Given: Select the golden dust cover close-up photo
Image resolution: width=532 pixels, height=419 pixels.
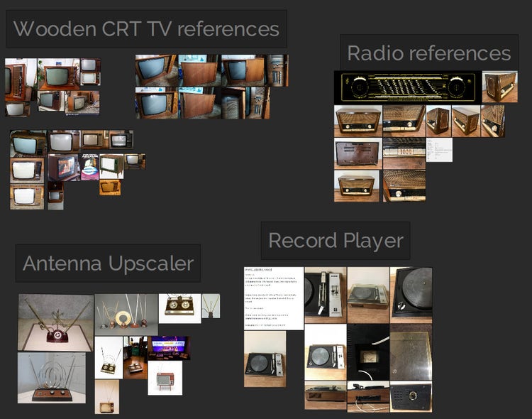Looking at the screenshot, I should (411, 352).
